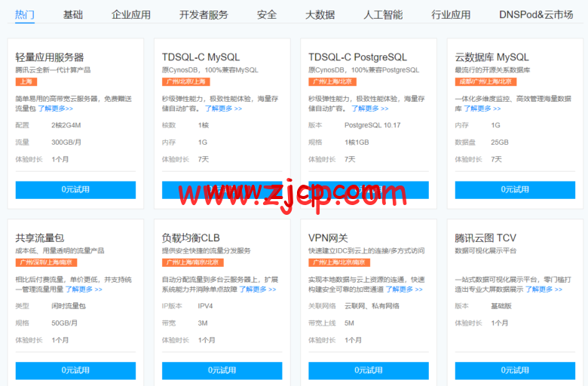Click the TDSQL-C MySQL card title

(x=201, y=57)
